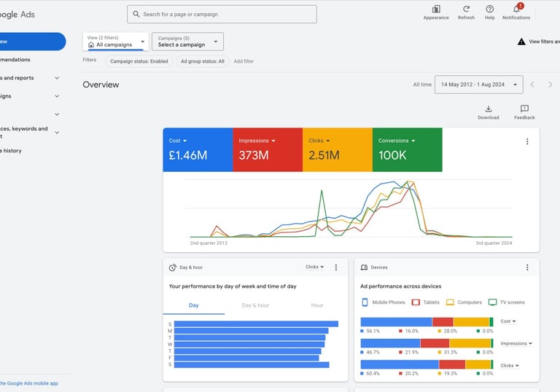Screen dimensions: 560x392
Task: Click the Overview page heading
Action: tap(101, 85)
